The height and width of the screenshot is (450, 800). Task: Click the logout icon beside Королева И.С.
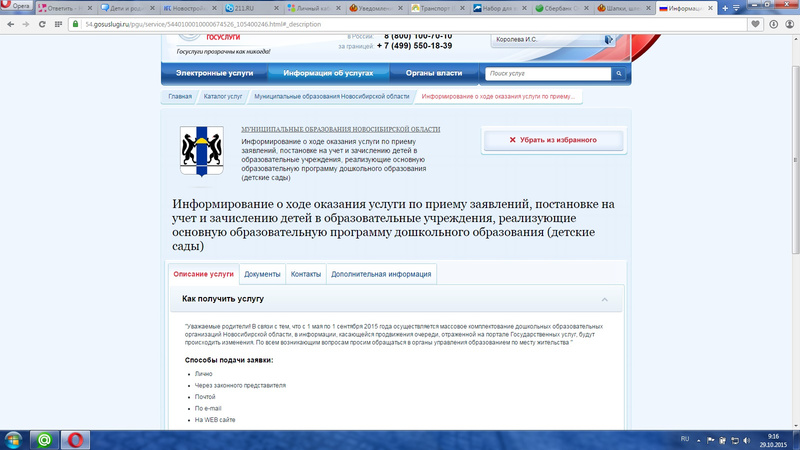pos(609,39)
